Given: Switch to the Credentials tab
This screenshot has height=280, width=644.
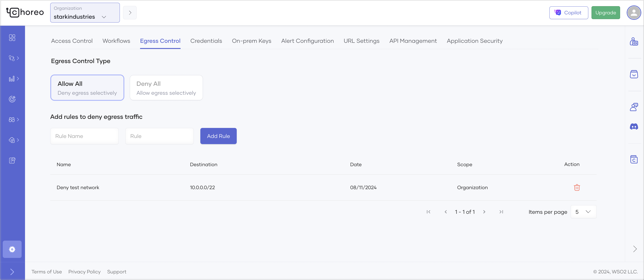Looking at the screenshot, I should (x=206, y=41).
